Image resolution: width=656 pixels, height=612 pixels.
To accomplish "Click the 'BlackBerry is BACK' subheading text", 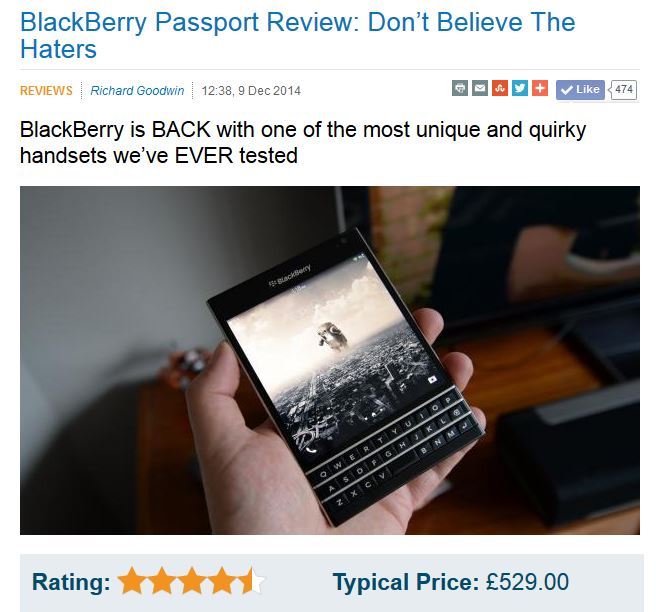I will (x=303, y=143).
